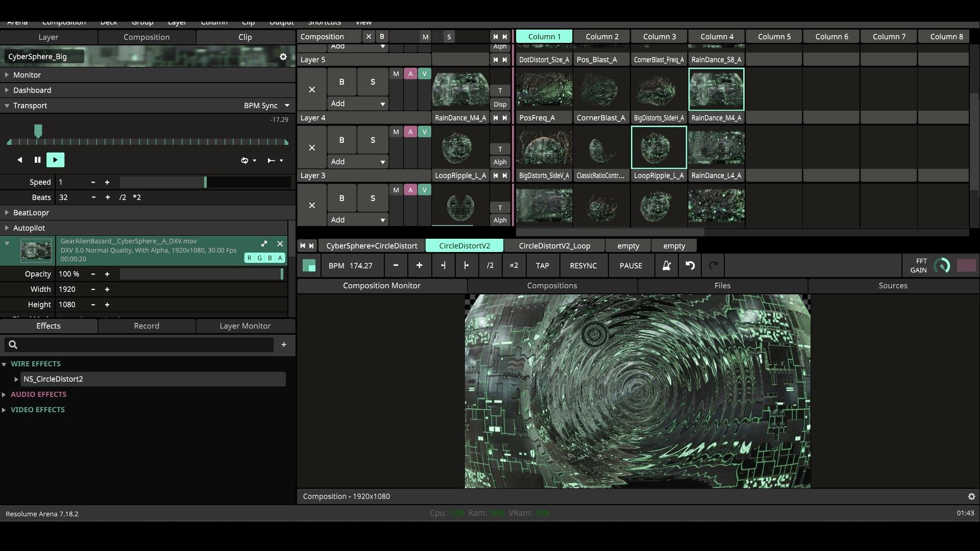Set the clip Opacity slider
Image resolution: width=980 pixels, height=551 pixels.
[x=202, y=274]
